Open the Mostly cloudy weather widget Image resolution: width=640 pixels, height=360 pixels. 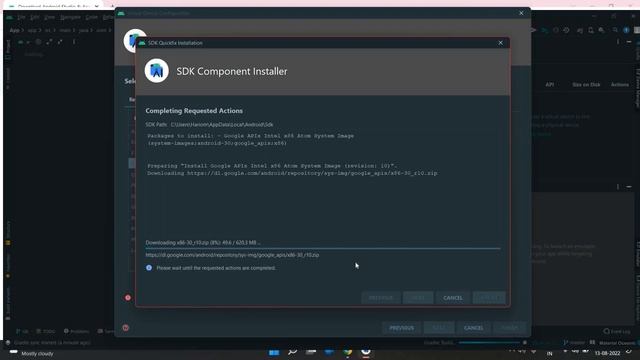tap(32, 353)
